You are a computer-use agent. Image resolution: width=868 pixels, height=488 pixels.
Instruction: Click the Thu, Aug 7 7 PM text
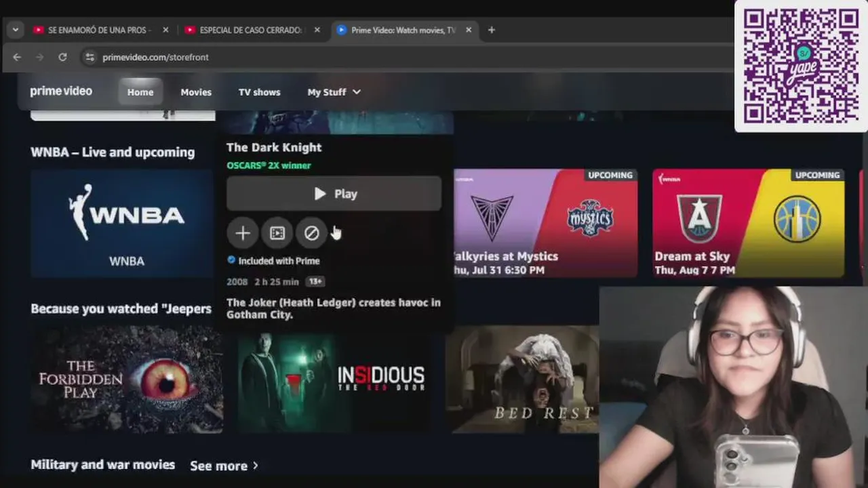pyautogui.click(x=694, y=270)
